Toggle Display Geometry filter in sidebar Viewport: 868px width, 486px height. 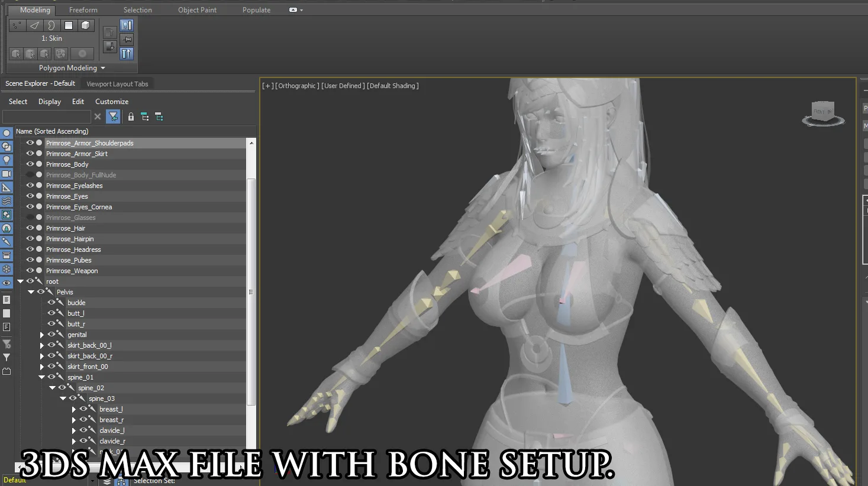[7, 133]
